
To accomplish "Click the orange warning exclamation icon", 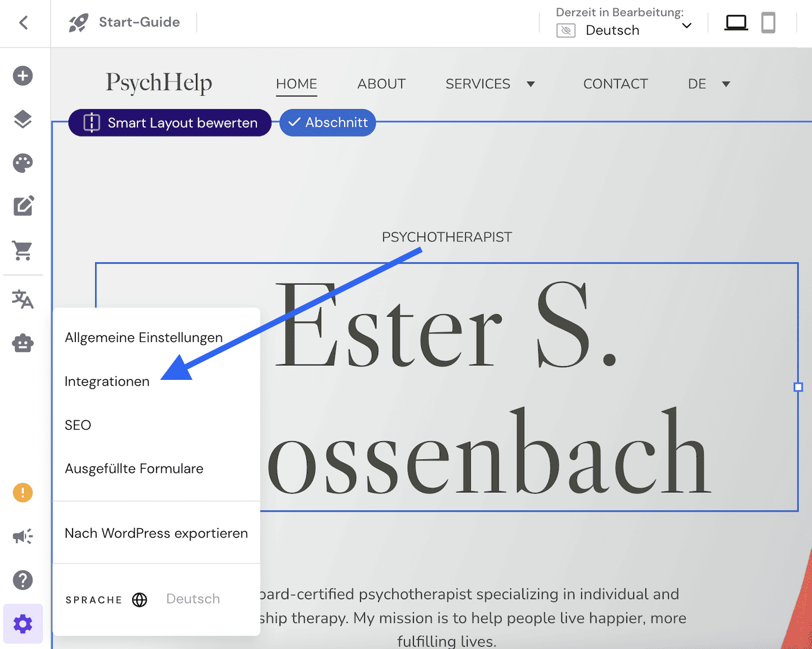I will tap(23, 493).
